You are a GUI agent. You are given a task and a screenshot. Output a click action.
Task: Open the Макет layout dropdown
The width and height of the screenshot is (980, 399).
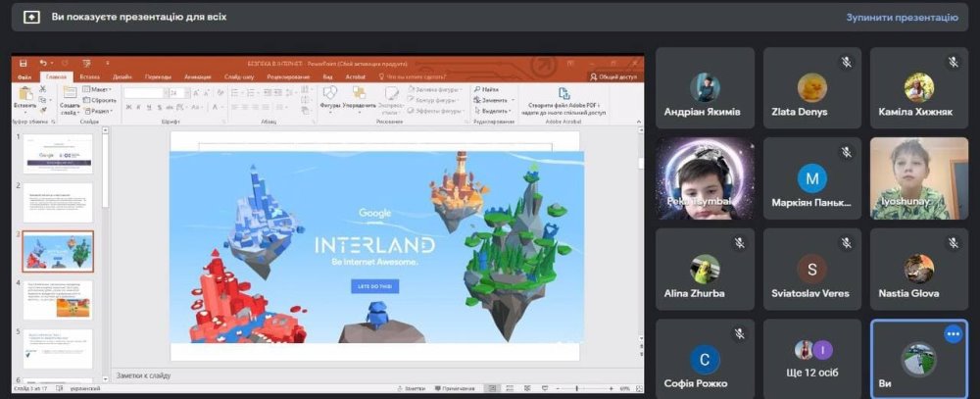97,89
